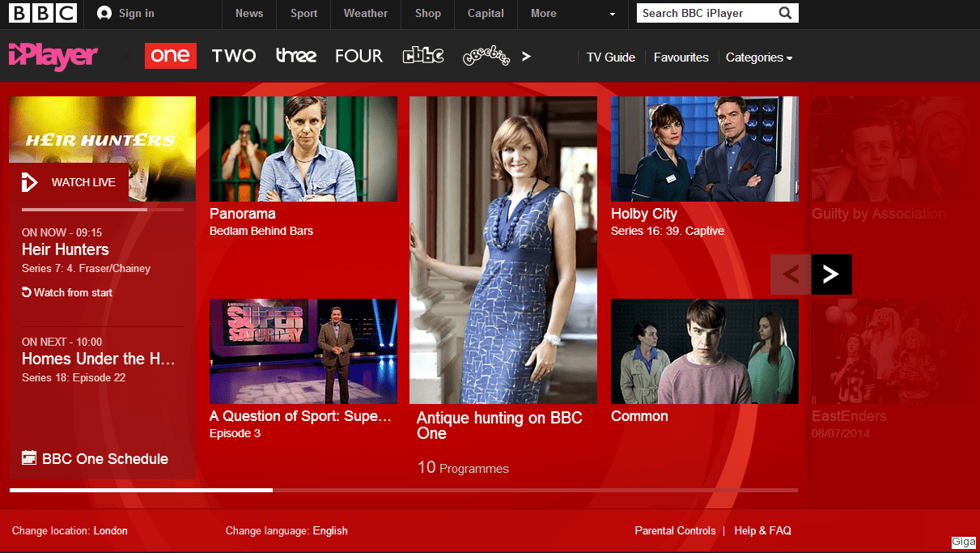
Task: Click the Heir Hunters on-now title
Action: click(66, 249)
